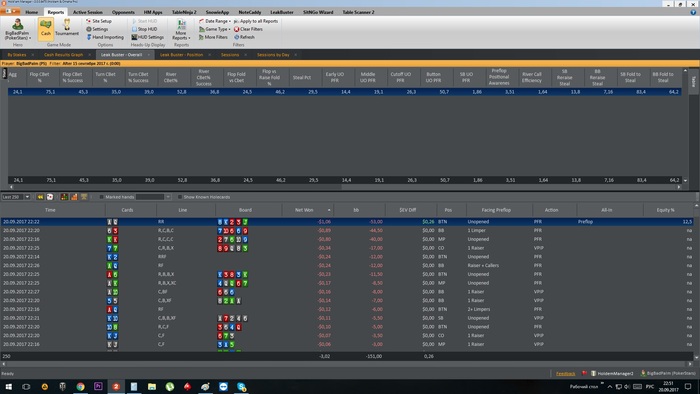Open the TableNinja 2 ribbon tab

(x=184, y=12)
